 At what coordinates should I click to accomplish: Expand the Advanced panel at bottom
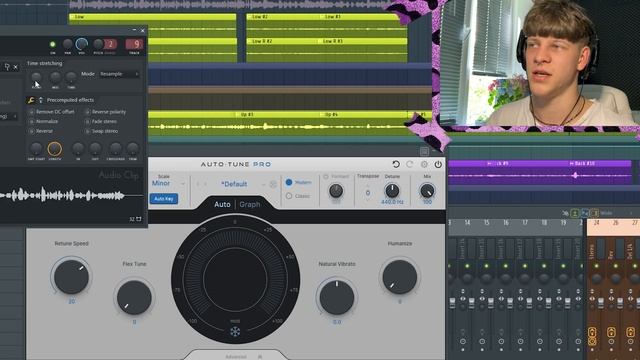[236, 357]
